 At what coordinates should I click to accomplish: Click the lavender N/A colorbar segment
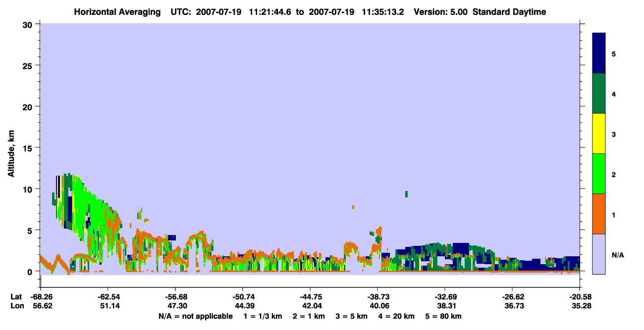point(599,254)
